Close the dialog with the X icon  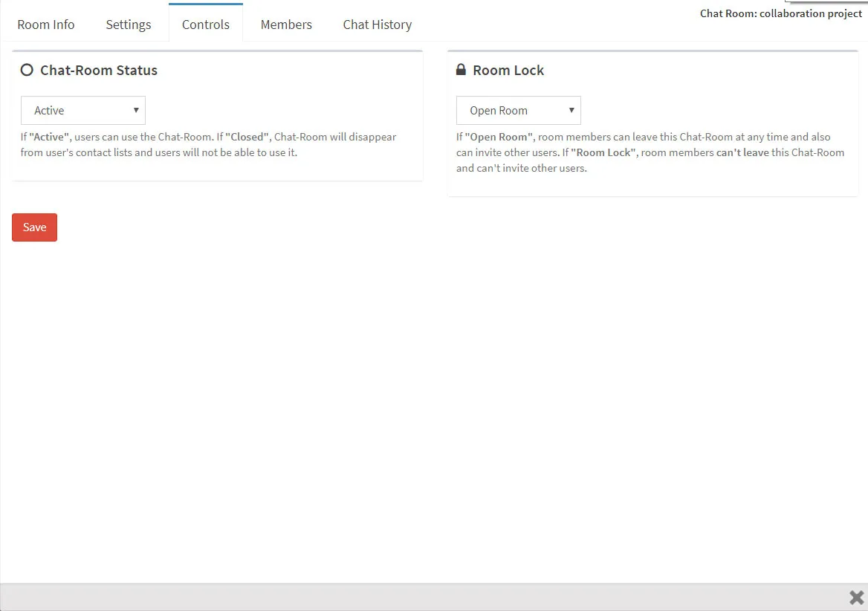(x=856, y=598)
